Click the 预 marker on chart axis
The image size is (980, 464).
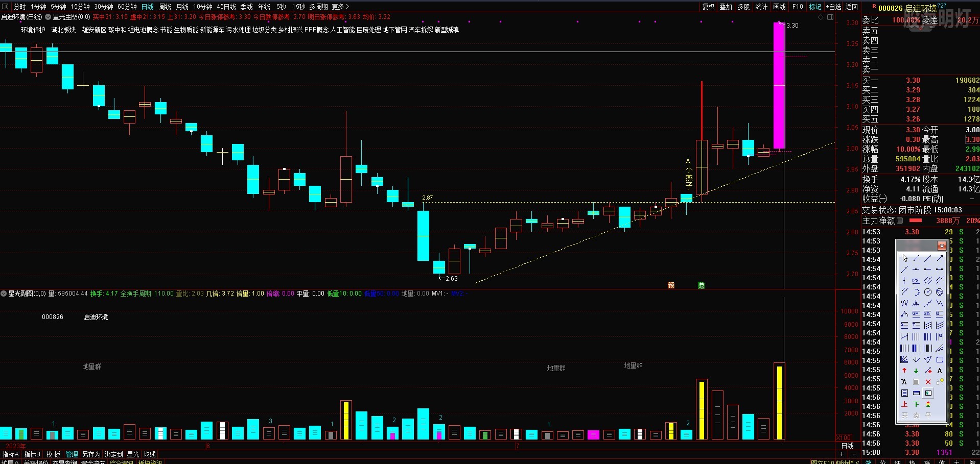tap(671, 285)
